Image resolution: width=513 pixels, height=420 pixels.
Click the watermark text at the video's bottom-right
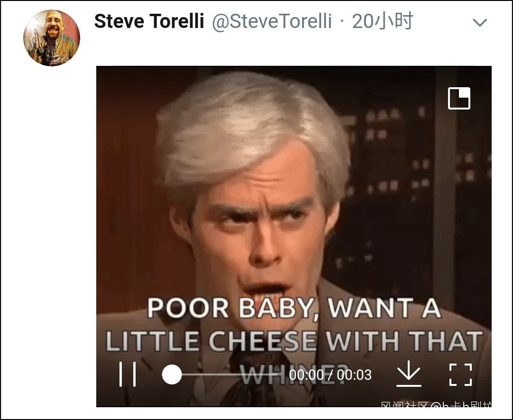tap(436, 405)
